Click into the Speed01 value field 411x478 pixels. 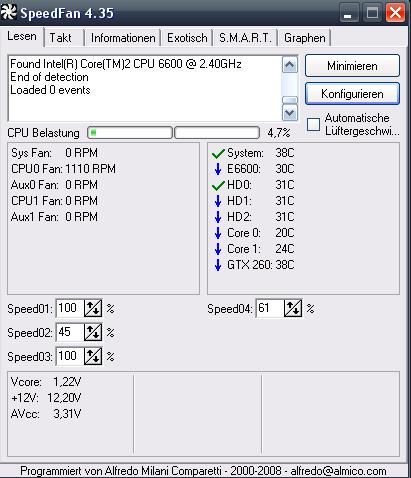click(70, 308)
